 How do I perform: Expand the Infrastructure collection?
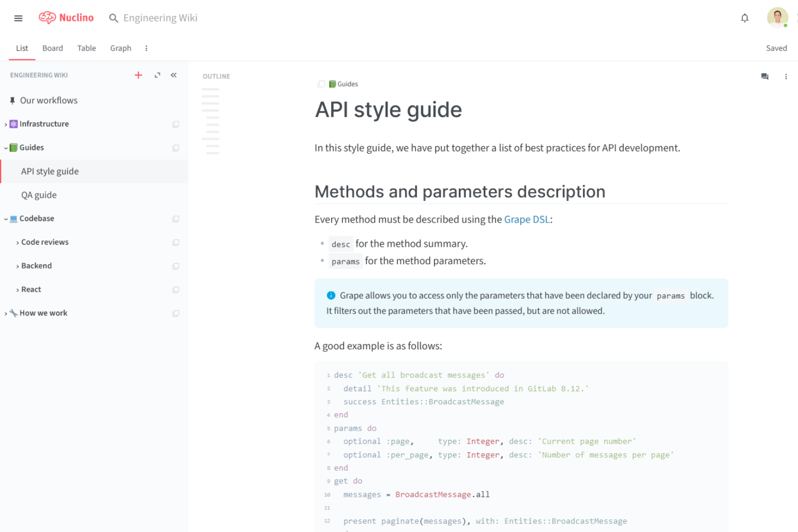coord(6,125)
